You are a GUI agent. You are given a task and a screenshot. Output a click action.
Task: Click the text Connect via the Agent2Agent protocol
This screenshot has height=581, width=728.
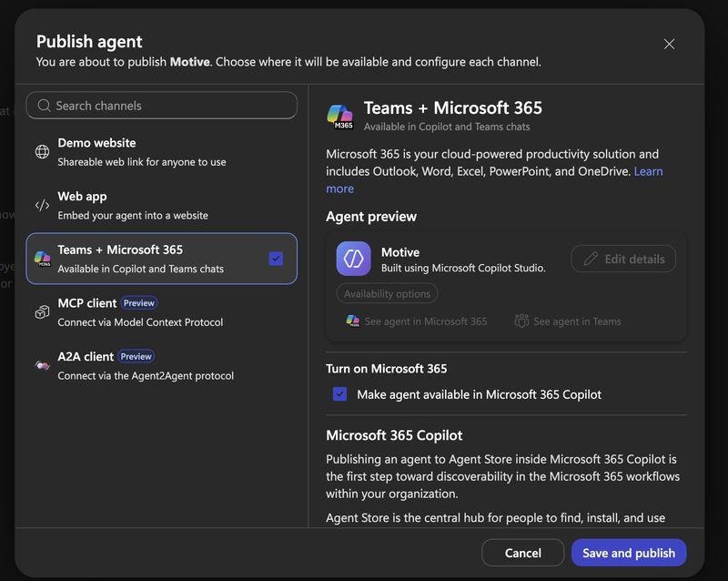coord(146,375)
